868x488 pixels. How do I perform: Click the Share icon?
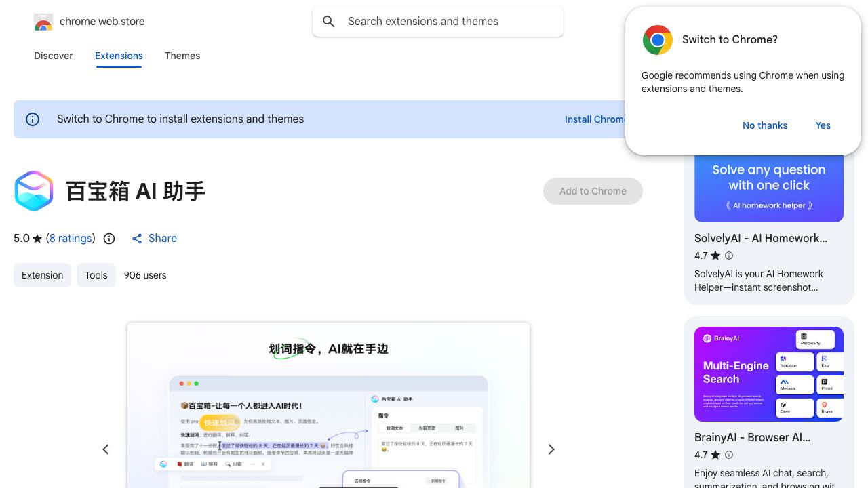click(137, 239)
